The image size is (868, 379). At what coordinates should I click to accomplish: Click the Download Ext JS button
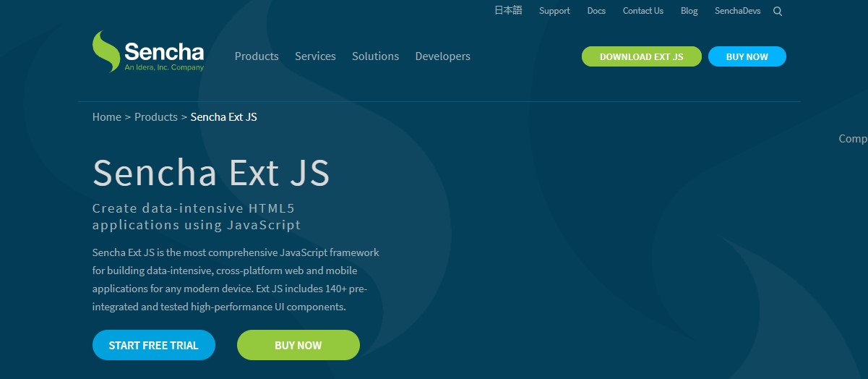642,56
